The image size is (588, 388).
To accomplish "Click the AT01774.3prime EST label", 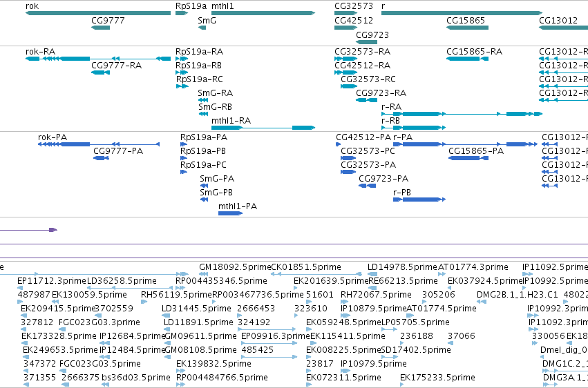I will (473, 267).
